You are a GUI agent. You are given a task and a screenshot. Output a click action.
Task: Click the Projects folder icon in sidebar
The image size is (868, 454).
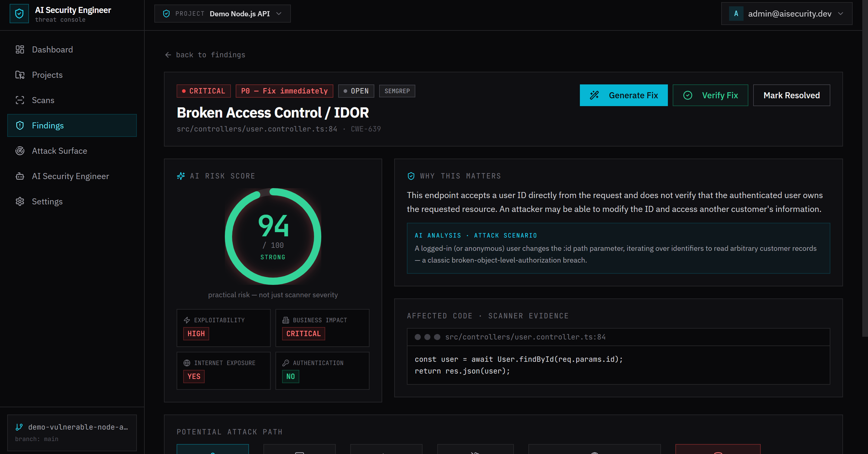point(20,75)
